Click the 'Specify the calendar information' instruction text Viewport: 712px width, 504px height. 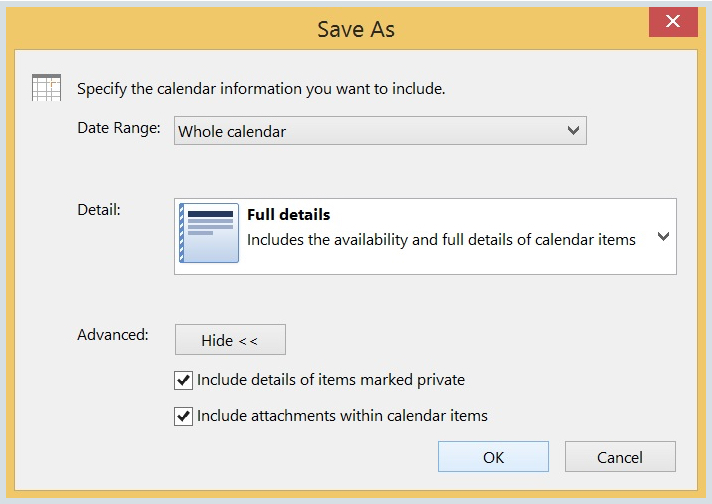point(261,88)
